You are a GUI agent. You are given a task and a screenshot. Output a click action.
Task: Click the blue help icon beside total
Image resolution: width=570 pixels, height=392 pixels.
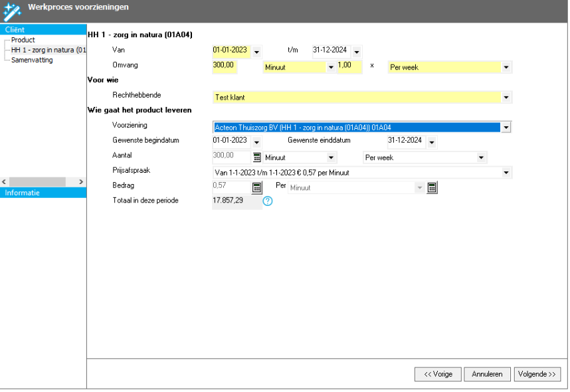268,202
